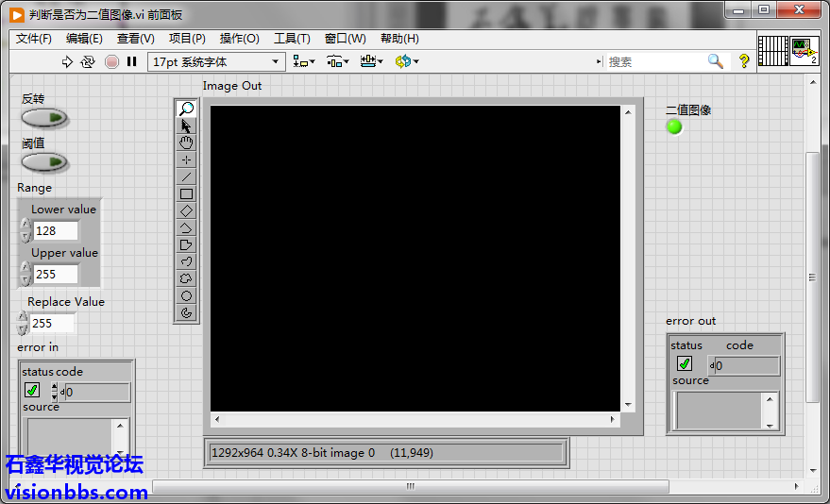Toggle the 阈值 switch
Viewport: 830px width, 504px height.
tap(44, 162)
